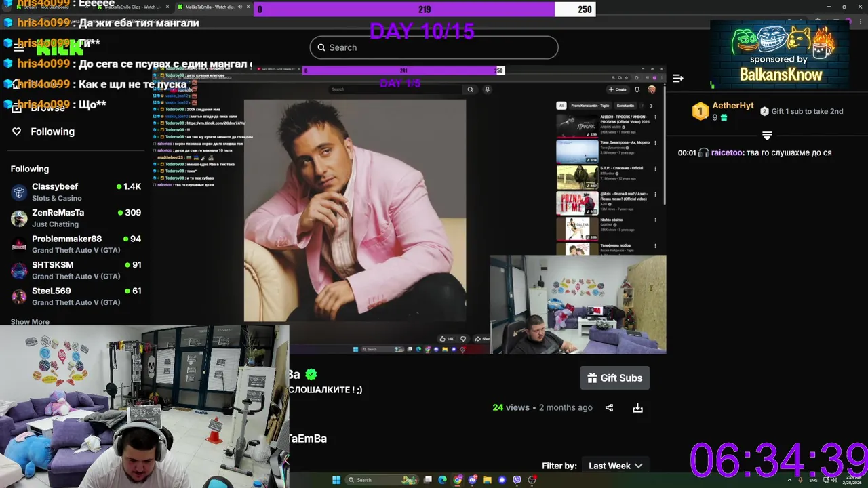Click SteeL569 avatar icon

click(x=19, y=296)
